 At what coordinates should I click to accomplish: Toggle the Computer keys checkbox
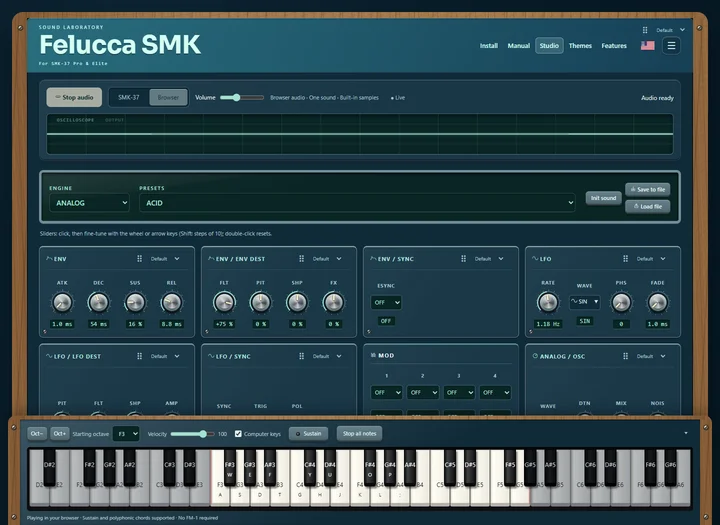coord(238,434)
